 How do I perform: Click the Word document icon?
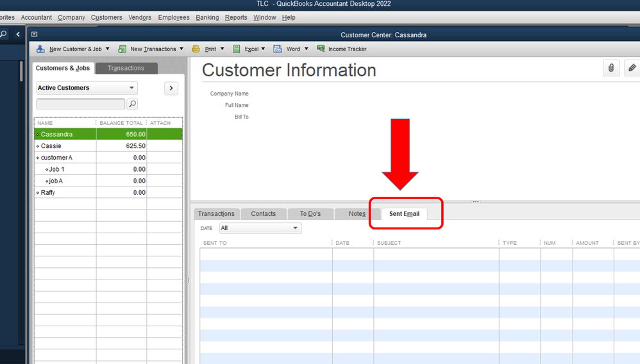[x=278, y=49]
